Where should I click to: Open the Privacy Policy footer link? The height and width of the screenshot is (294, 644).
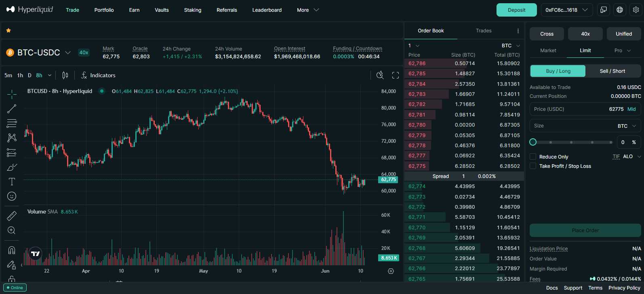click(x=624, y=288)
